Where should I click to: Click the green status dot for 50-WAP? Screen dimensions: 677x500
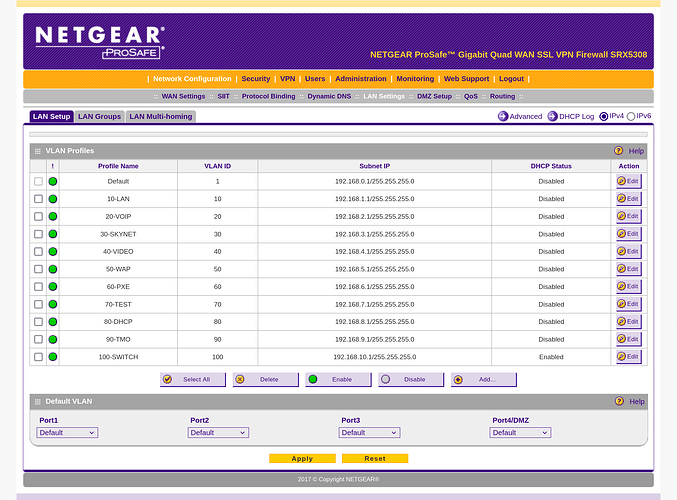(x=53, y=269)
